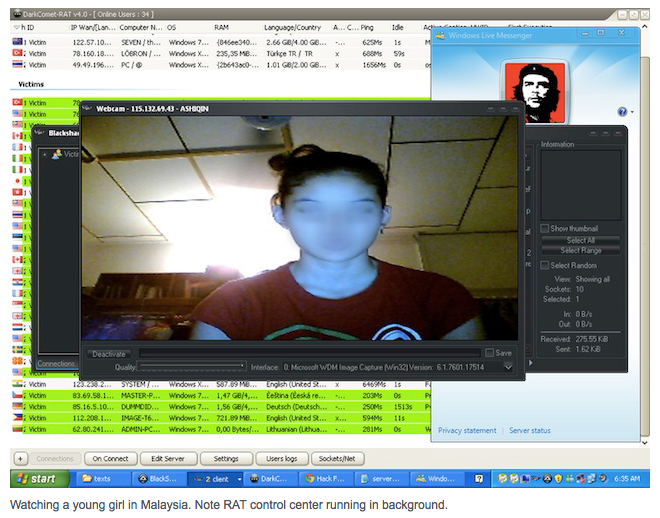Click the sort triangle in h ID header
The image size is (660, 518).
(16, 27)
